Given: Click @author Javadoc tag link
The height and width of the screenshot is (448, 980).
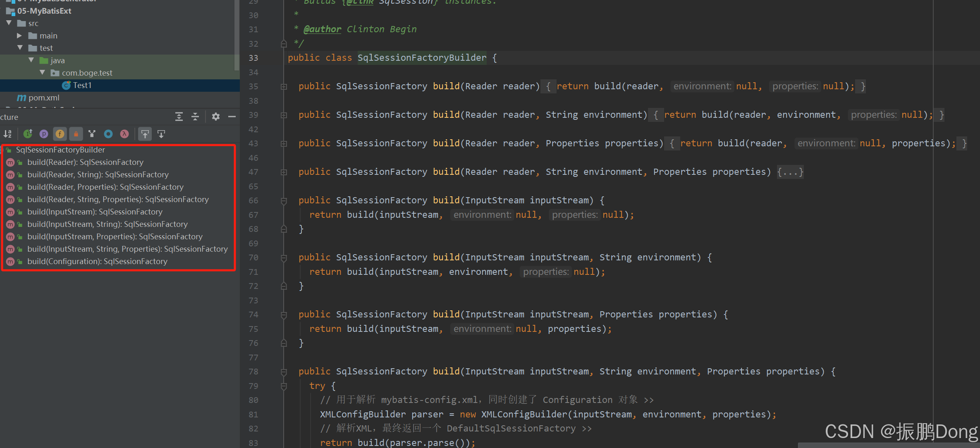Looking at the screenshot, I should coord(322,29).
